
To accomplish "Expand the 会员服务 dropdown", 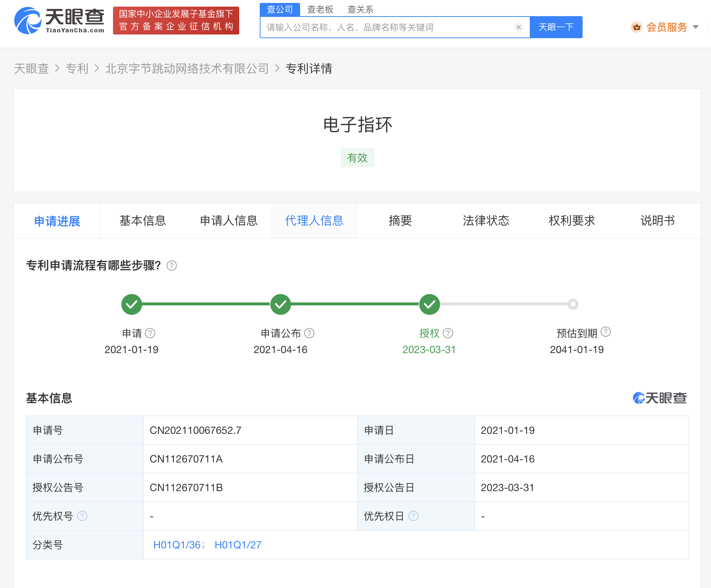I will point(696,27).
